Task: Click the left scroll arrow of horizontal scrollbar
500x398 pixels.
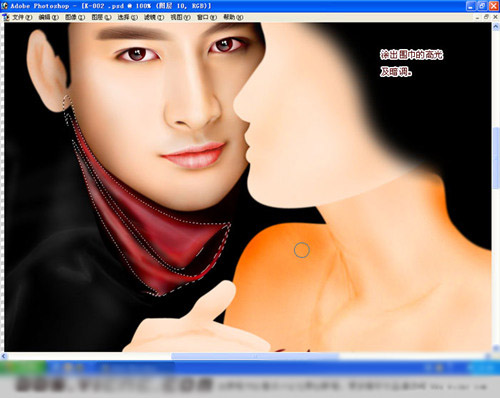Action: tap(4, 356)
